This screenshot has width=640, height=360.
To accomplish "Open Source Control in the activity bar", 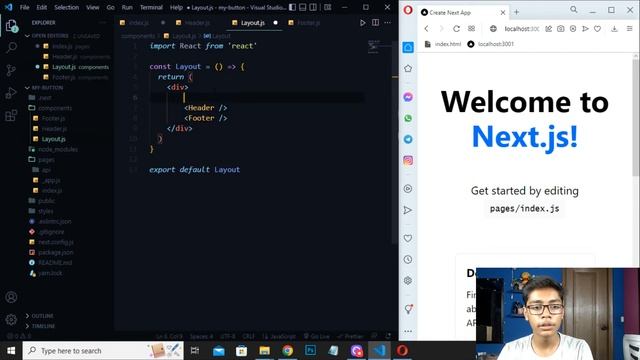I will pyautogui.click(x=11, y=70).
